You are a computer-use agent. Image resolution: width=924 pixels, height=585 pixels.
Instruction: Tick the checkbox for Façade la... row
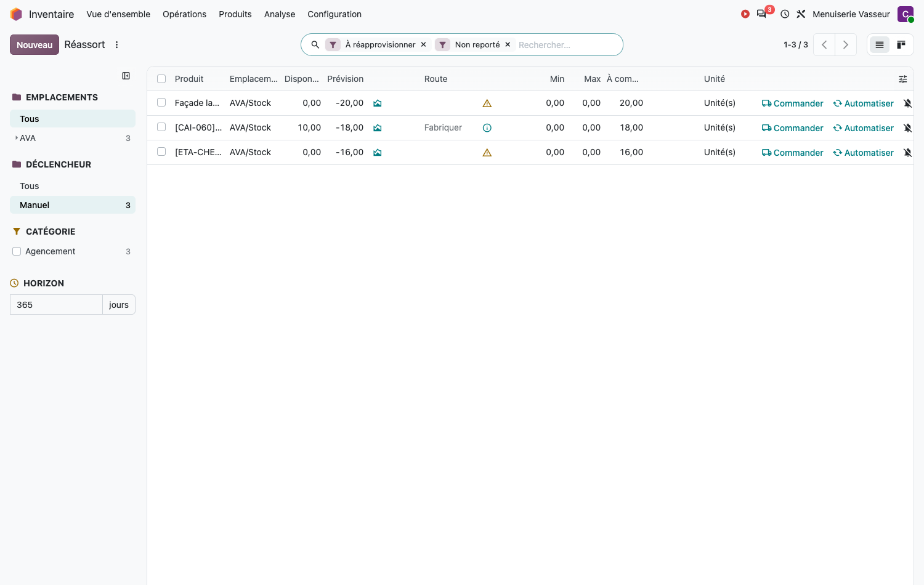(x=161, y=103)
